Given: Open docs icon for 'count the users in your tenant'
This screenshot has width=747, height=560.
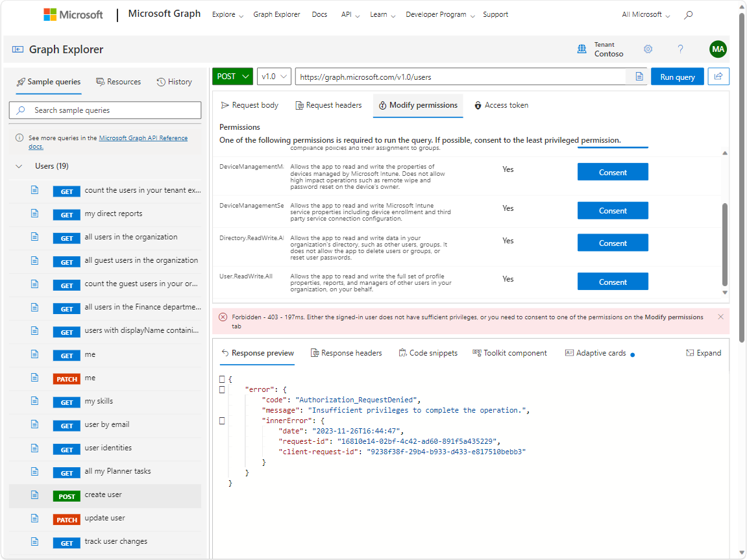Looking at the screenshot, I should (35, 190).
